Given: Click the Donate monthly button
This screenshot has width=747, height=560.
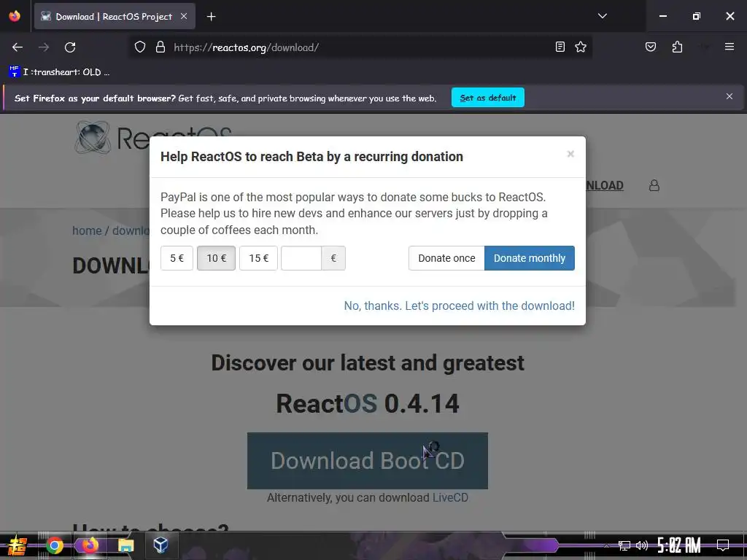Looking at the screenshot, I should (x=530, y=258).
